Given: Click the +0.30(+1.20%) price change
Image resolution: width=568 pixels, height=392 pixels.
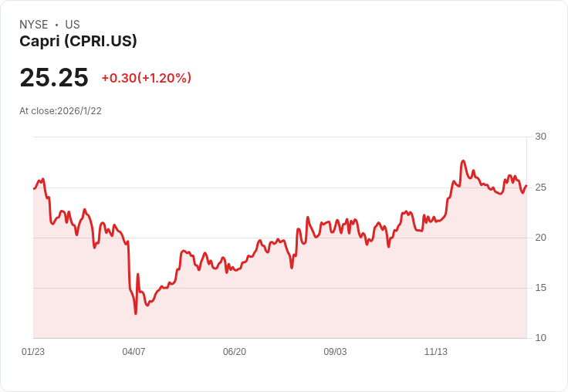Looking at the screenshot, I should (146, 78).
